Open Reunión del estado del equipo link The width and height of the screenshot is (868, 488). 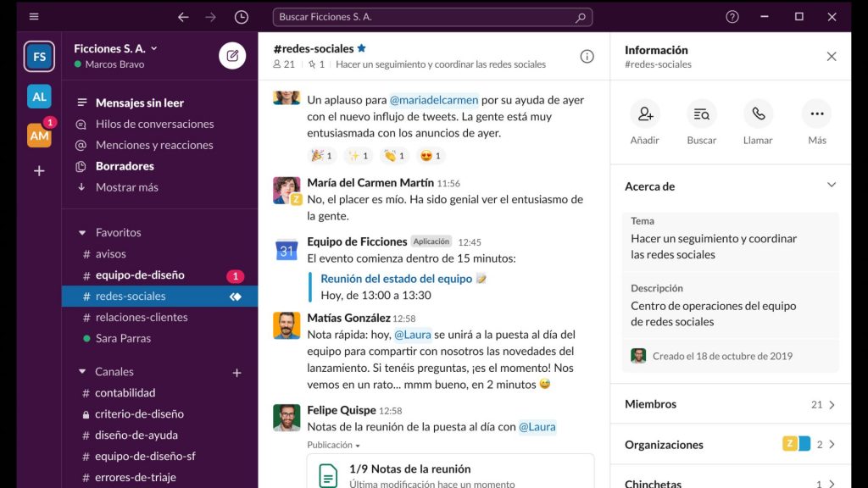coord(397,279)
